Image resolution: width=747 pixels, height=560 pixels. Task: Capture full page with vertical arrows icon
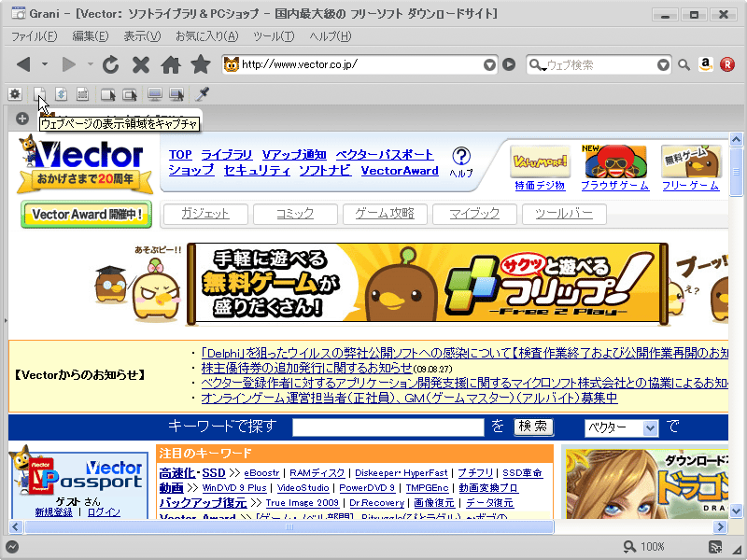coord(61,94)
